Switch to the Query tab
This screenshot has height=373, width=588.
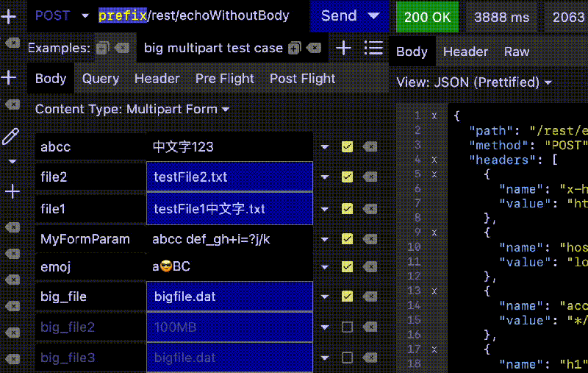coord(101,79)
